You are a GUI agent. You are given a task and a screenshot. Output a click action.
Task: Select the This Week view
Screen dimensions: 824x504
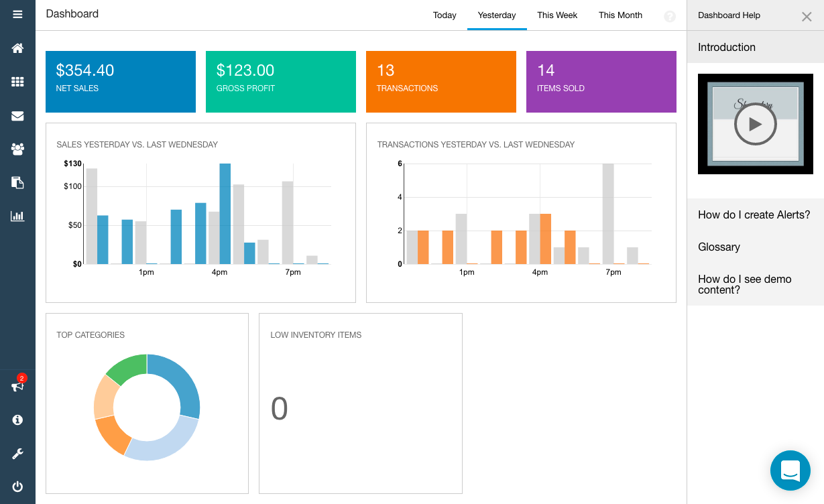(x=557, y=15)
